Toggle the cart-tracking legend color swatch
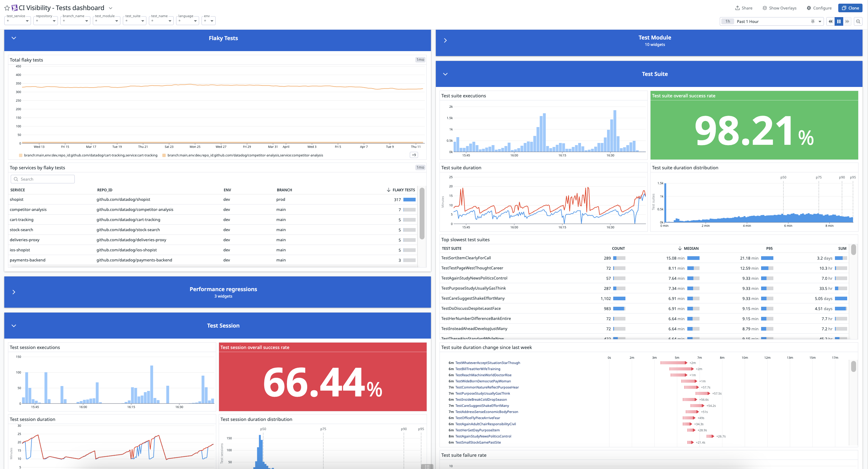Screen dimensions: 868x469 [x=21, y=156]
